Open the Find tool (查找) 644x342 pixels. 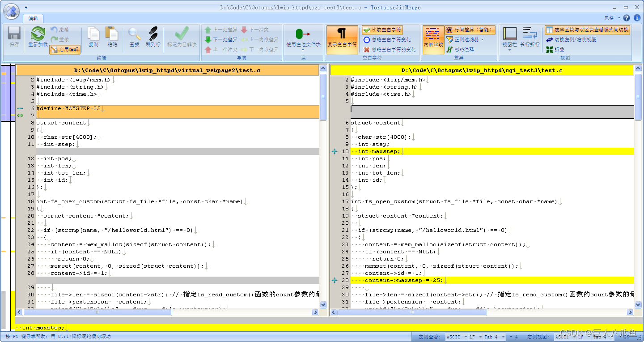click(134, 37)
